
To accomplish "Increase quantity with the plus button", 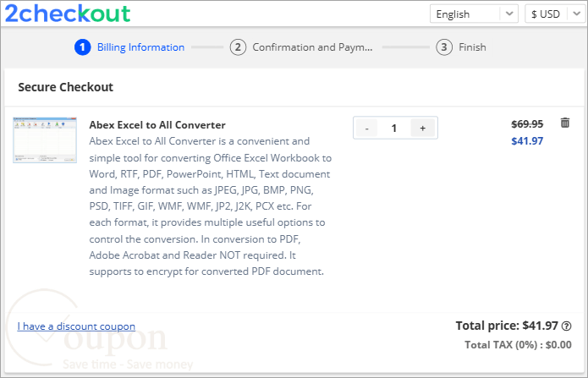I will [x=423, y=128].
